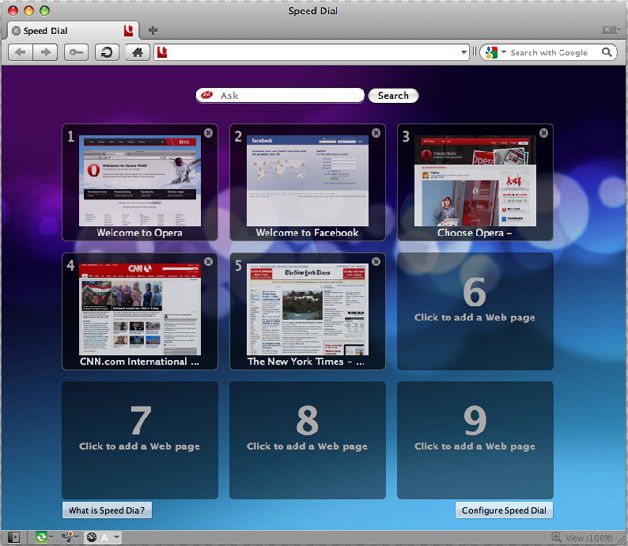This screenshot has height=546, width=628.
Task: Toggle the panels sidebar in the status bar
Action: pyautogui.click(x=14, y=537)
